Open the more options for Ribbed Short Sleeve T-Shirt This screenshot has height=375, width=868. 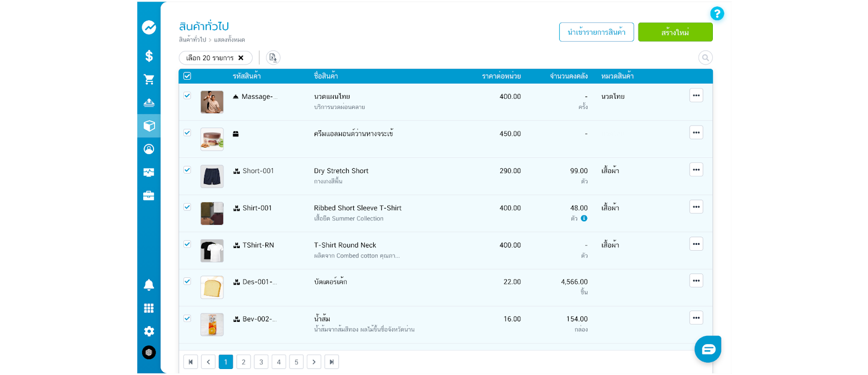pyautogui.click(x=696, y=207)
